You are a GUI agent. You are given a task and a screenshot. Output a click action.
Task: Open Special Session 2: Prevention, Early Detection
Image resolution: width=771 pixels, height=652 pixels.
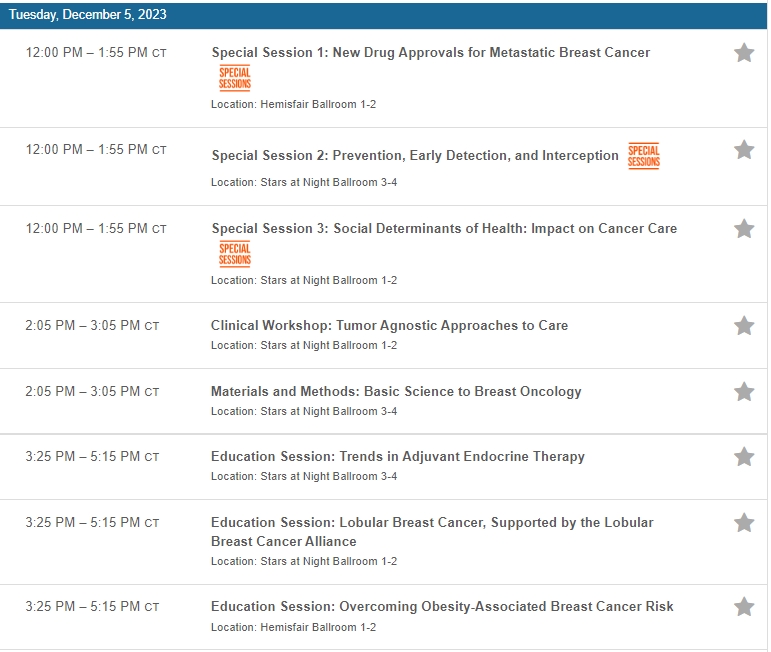[x=415, y=156]
